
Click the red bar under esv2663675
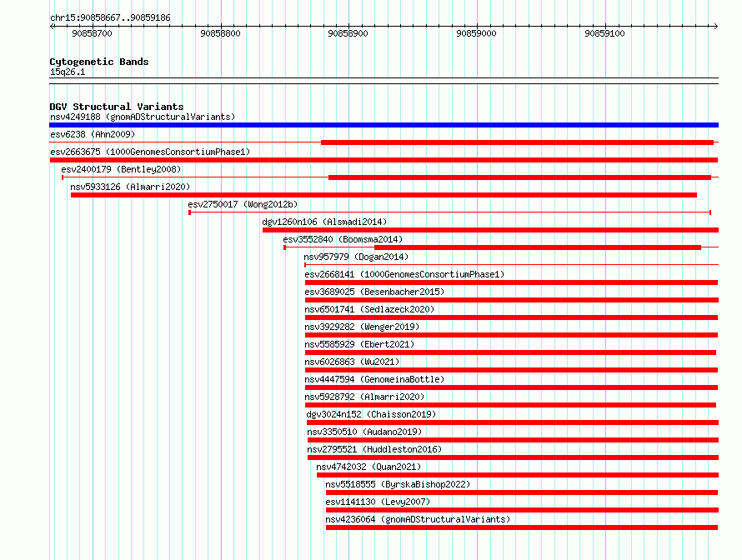(x=384, y=160)
